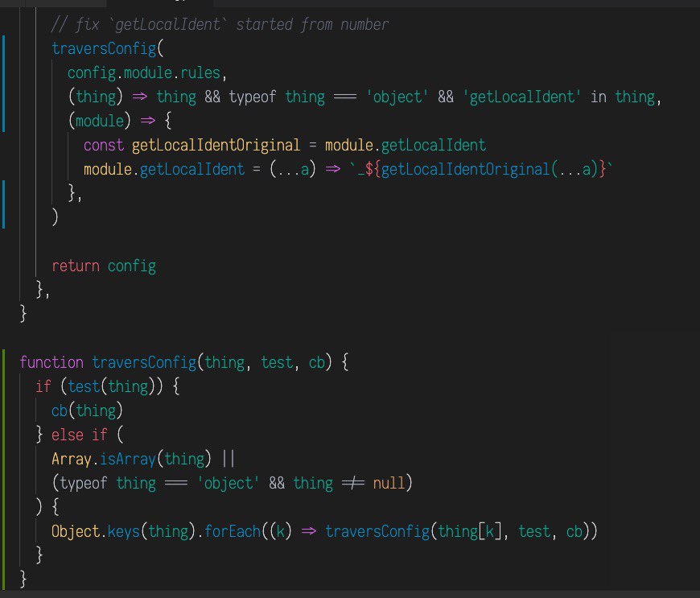This screenshot has height=598, width=700.
Task: Click 'config' after the return keyword
Action: click(132, 266)
